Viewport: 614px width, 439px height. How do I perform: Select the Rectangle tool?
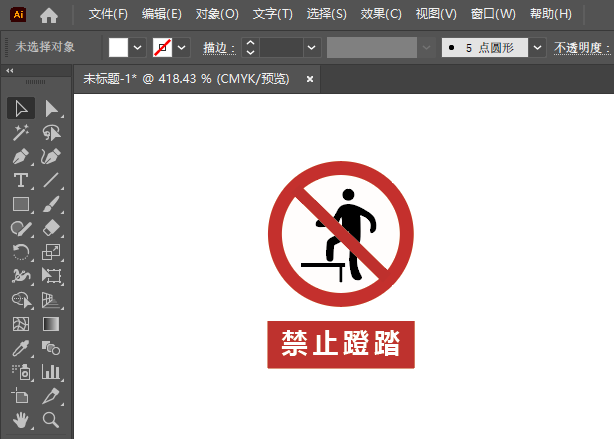point(21,204)
